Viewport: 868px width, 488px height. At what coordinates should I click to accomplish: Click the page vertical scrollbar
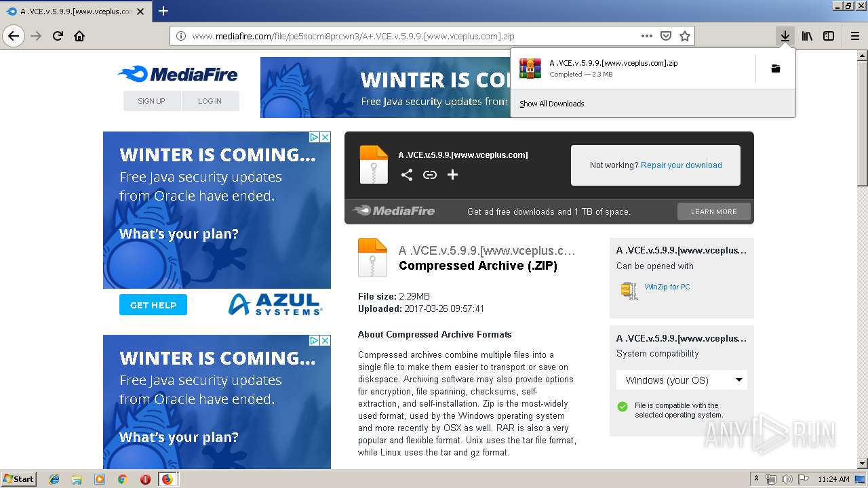[x=863, y=260]
